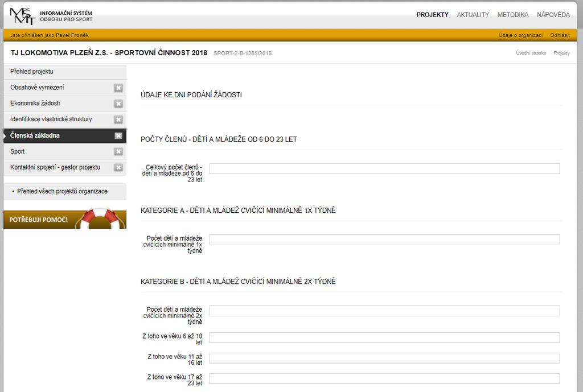Click heading Údaje ke dni podání žádosti
The width and height of the screenshot is (583, 392).
tap(191, 95)
